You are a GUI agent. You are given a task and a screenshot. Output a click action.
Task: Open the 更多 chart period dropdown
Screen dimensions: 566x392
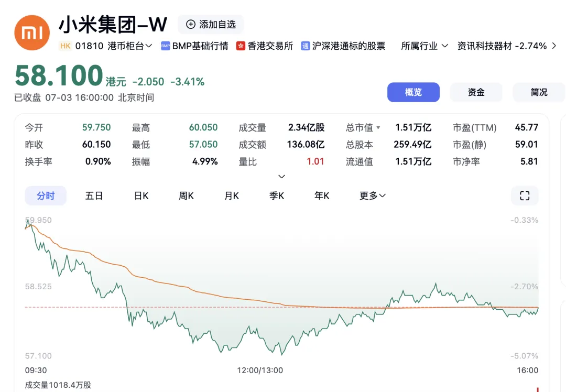click(x=372, y=195)
